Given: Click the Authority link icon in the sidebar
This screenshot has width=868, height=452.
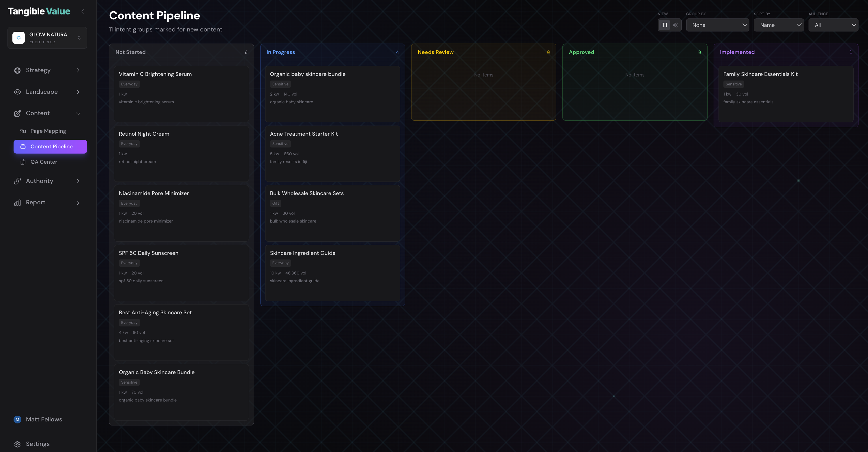Looking at the screenshot, I should (x=18, y=181).
